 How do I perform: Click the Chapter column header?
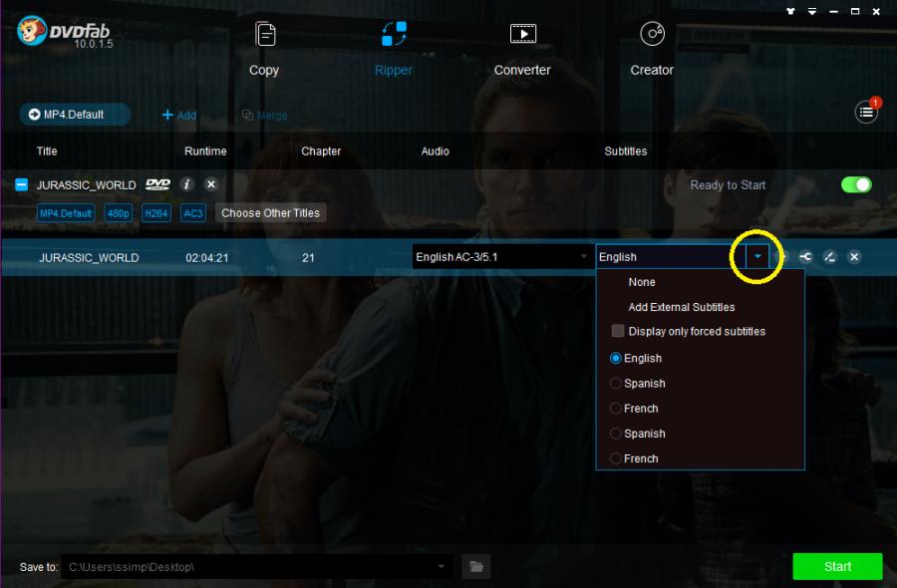coord(321,151)
